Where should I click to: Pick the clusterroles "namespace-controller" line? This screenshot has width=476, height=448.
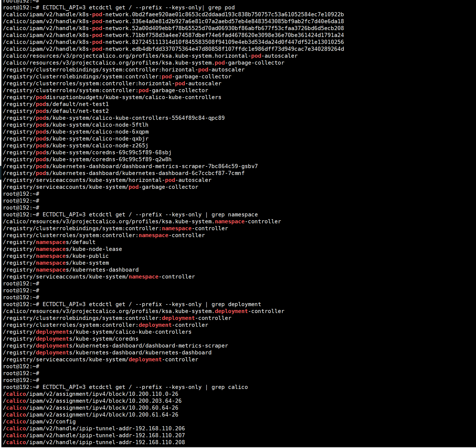(x=104, y=235)
